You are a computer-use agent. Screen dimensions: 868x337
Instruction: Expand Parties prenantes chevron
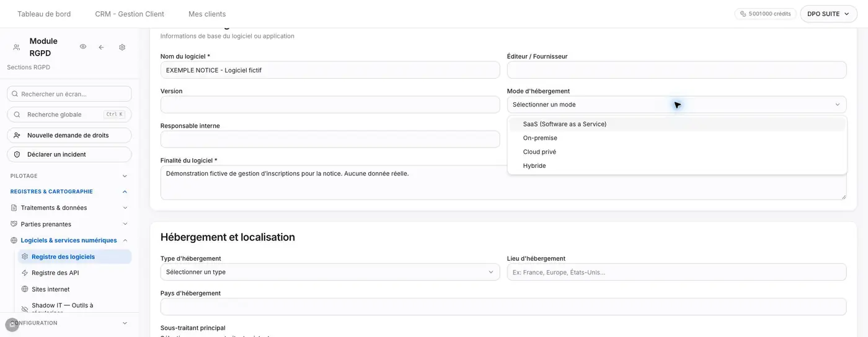pos(125,224)
